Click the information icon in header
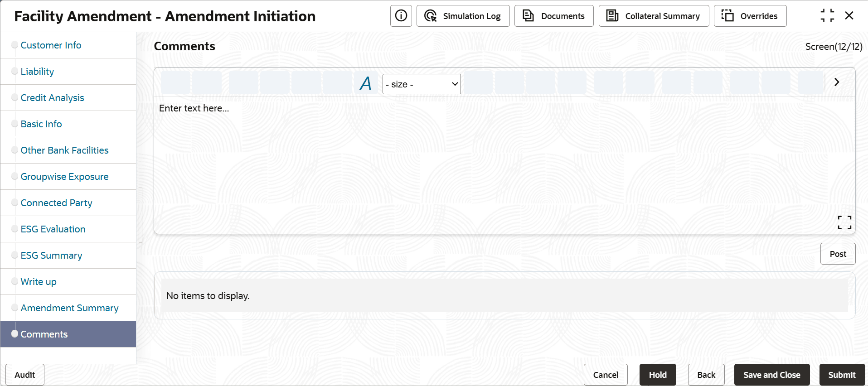This screenshot has height=386, width=868. (x=401, y=16)
